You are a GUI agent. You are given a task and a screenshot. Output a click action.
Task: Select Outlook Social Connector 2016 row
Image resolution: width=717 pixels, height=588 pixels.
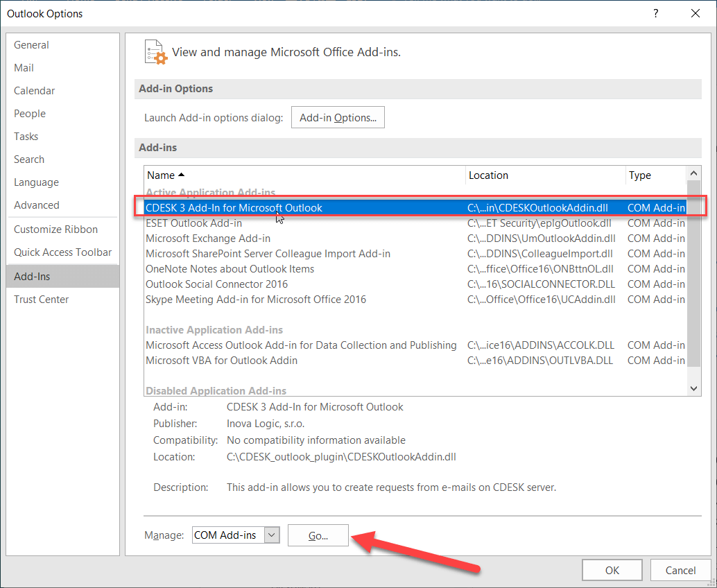[x=415, y=284]
